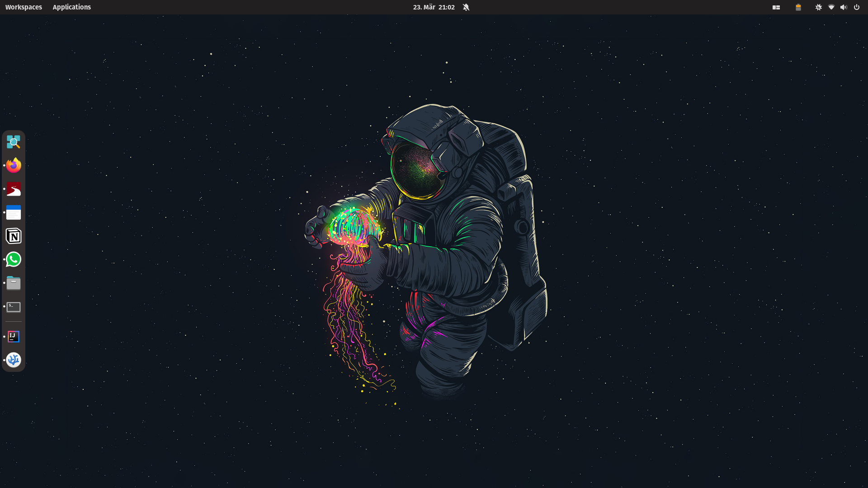Launch Firefox from the dock
This screenshot has width=868, height=488.
[14, 165]
